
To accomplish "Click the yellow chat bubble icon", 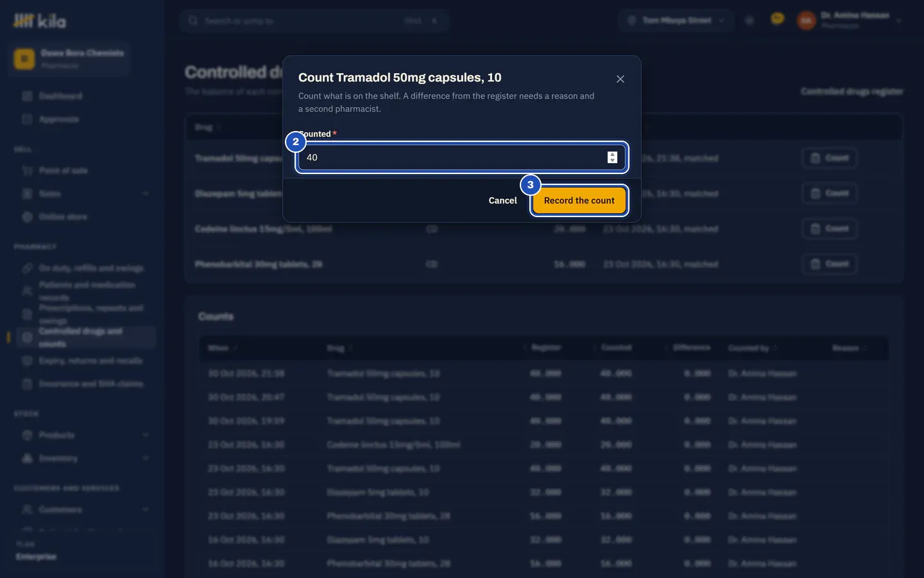I will pyautogui.click(x=777, y=19).
